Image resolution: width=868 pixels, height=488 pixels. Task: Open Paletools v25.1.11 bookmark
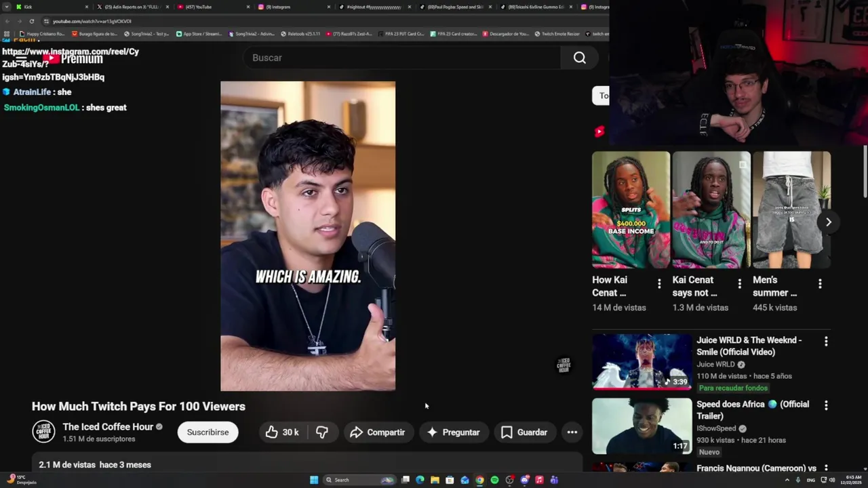click(x=300, y=34)
